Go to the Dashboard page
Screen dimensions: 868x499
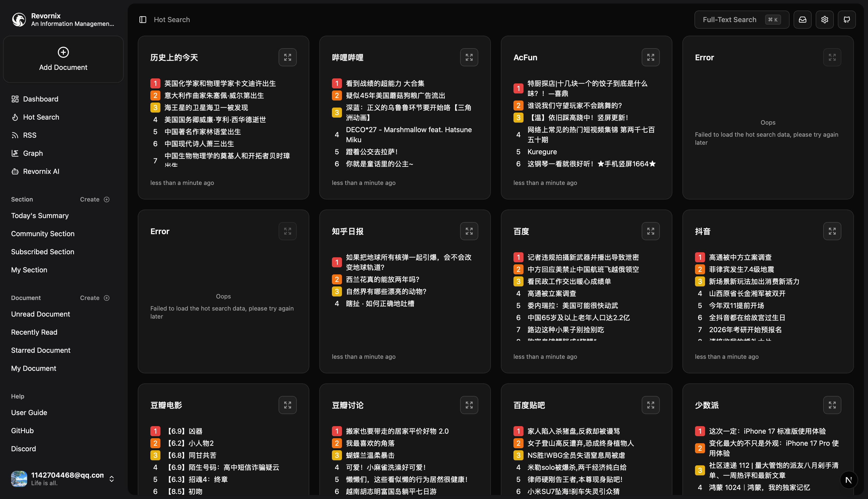[40, 99]
